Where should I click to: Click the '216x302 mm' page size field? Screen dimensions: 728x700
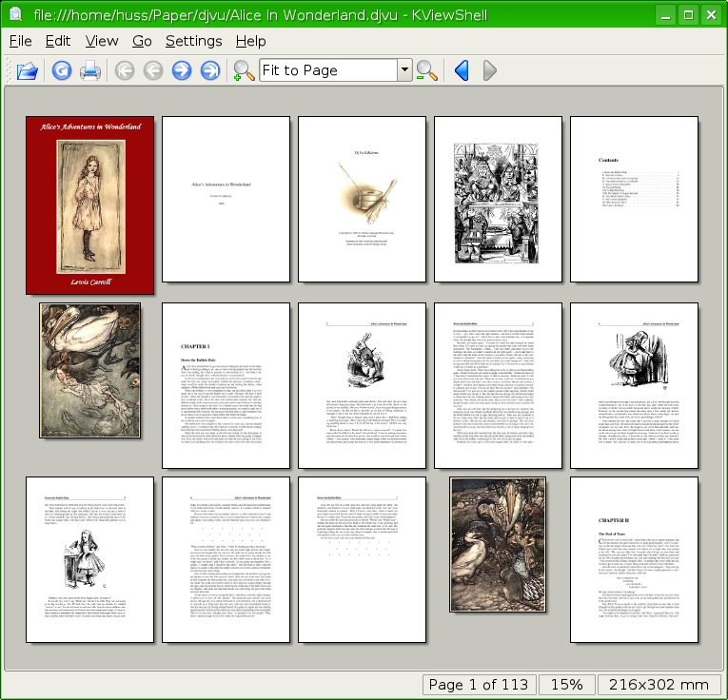[x=659, y=685]
